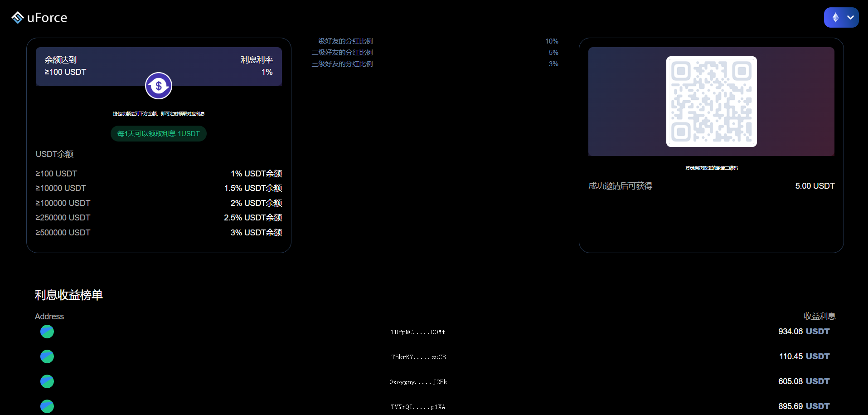
Task: Click the 余额达到 label in banner
Action: coord(60,60)
